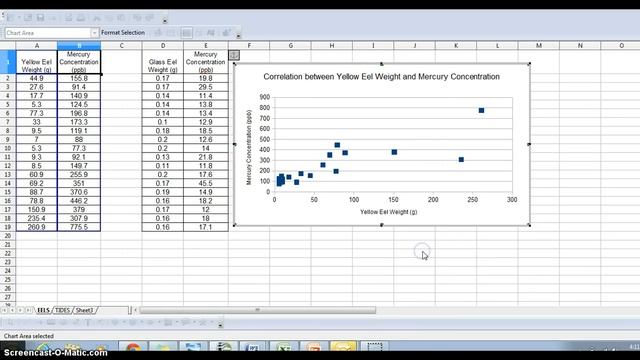Click the horizontal scrollbar thumb
Screen dimensions: 640x360
click(258, 310)
